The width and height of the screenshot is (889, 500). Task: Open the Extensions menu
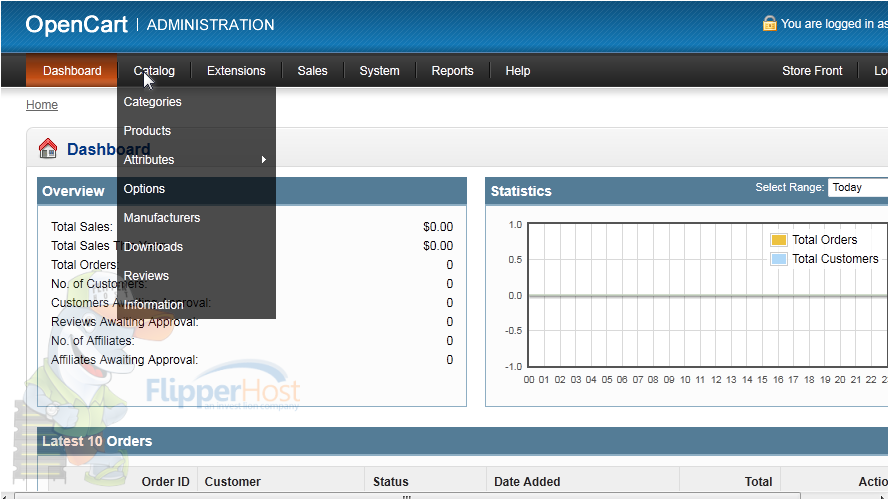[x=236, y=71]
